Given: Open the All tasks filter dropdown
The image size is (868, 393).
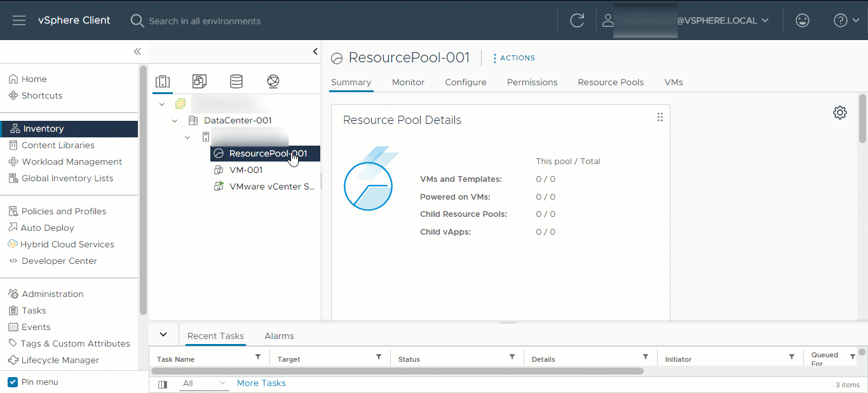Looking at the screenshot, I should 203,383.
